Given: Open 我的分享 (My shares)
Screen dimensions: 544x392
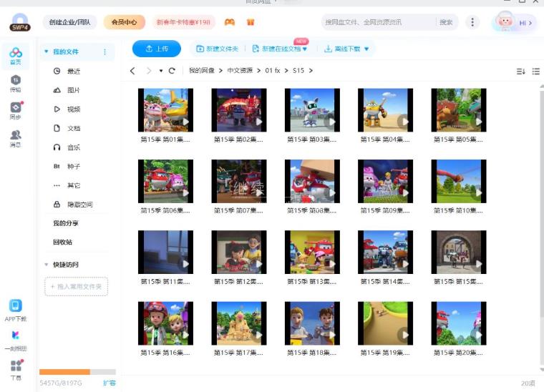Looking at the screenshot, I should [66, 223].
